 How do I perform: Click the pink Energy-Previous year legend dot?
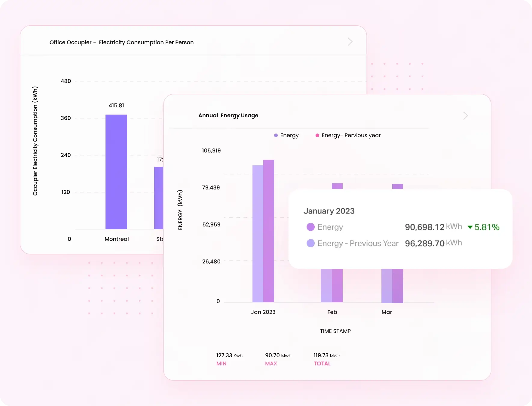pos(317,135)
